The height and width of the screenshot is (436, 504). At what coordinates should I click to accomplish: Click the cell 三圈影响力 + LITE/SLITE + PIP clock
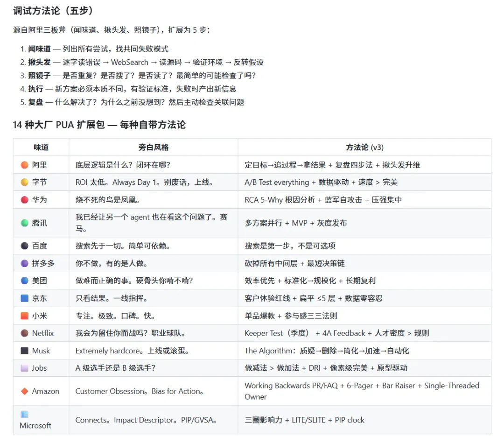pos(364,420)
